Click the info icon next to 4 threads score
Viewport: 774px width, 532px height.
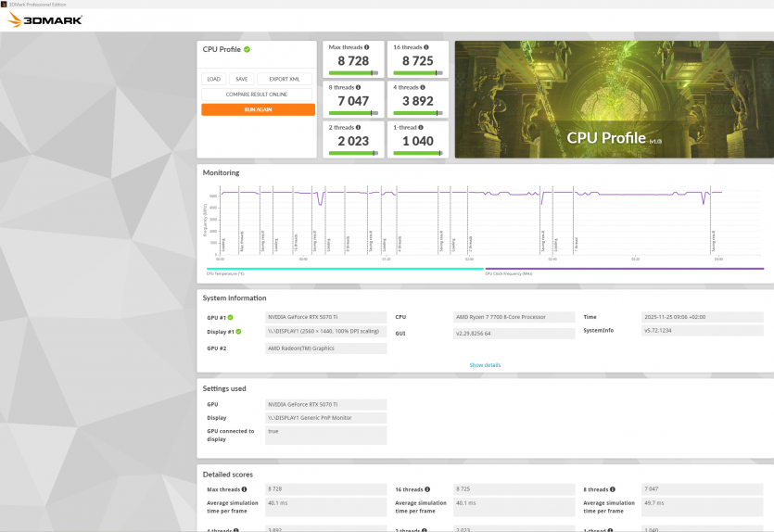click(x=424, y=87)
